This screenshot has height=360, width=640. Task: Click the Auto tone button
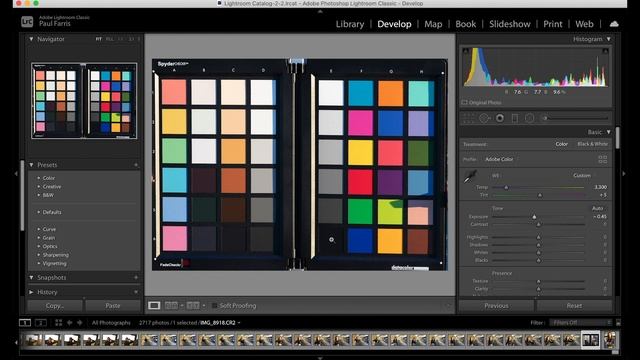pos(597,208)
